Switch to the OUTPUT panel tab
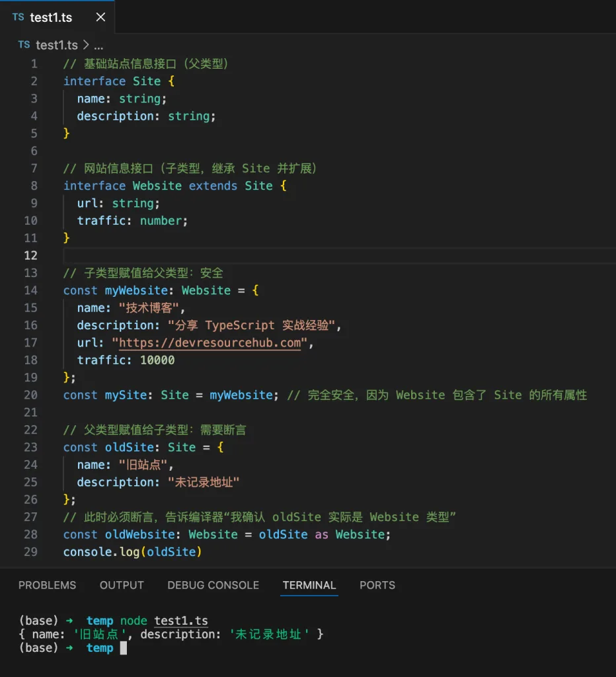 click(122, 585)
